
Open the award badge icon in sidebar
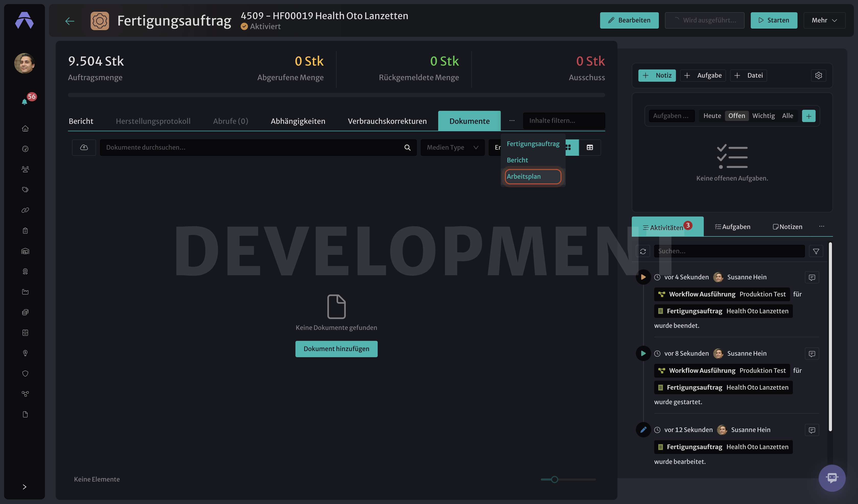coord(25,271)
